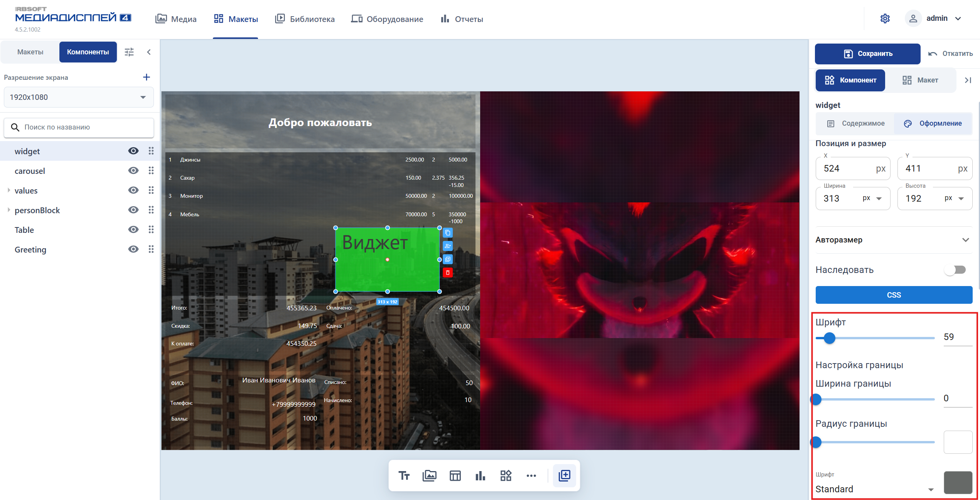The height and width of the screenshot is (500, 980).
Task: Enable the Наследовать switch
Action: [956, 269]
